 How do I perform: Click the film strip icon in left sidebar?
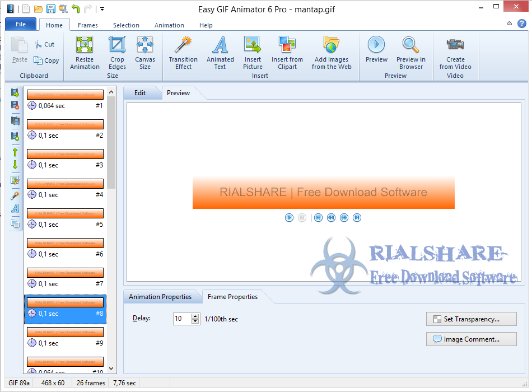pyautogui.click(x=15, y=120)
